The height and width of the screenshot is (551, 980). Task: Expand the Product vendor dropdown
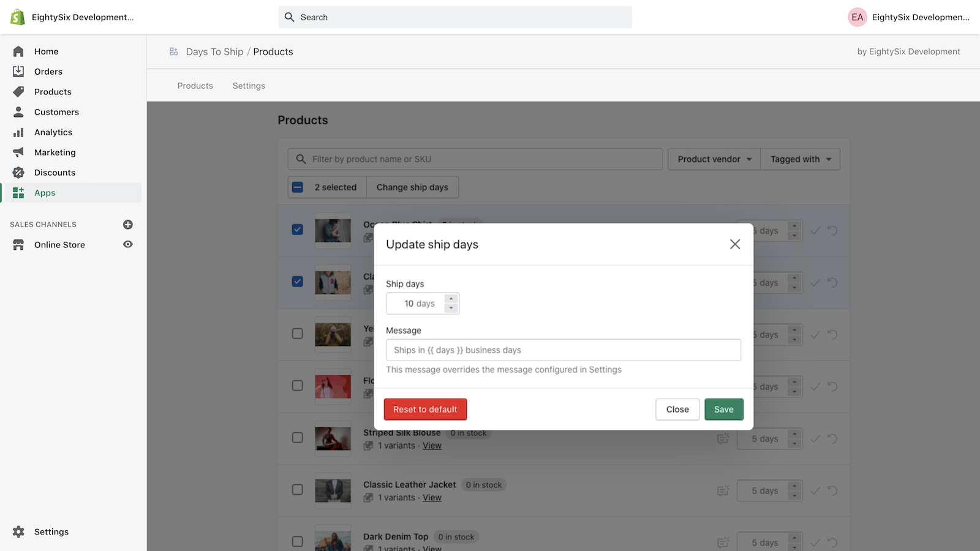pyautogui.click(x=714, y=159)
